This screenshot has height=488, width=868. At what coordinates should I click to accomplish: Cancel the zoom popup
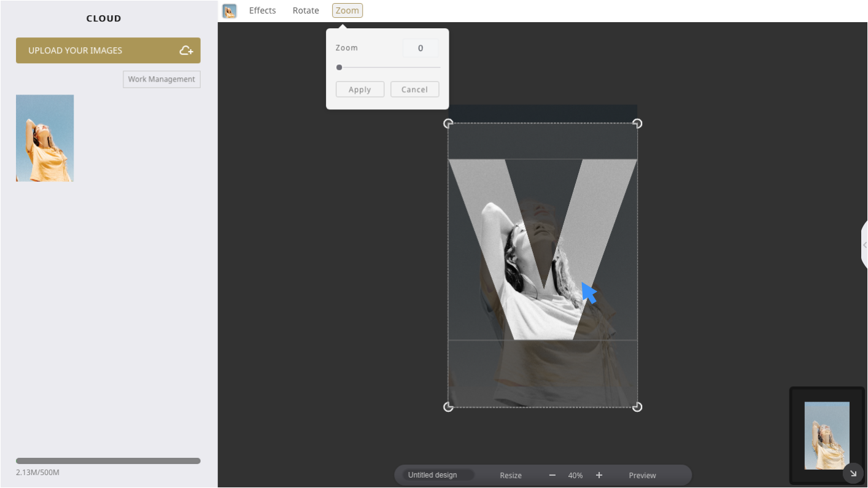click(414, 90)
